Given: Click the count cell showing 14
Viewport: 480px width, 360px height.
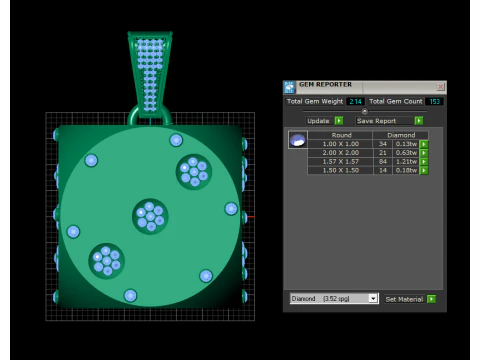Looking at the screenshot, I should (382, 170).
